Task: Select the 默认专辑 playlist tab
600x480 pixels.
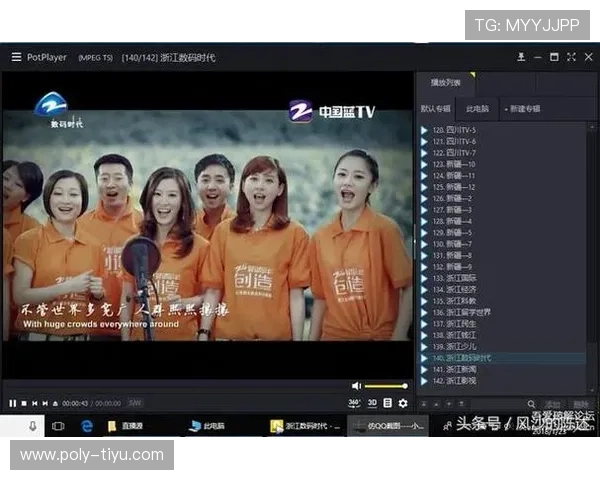Action: click(x=435, y=108)
